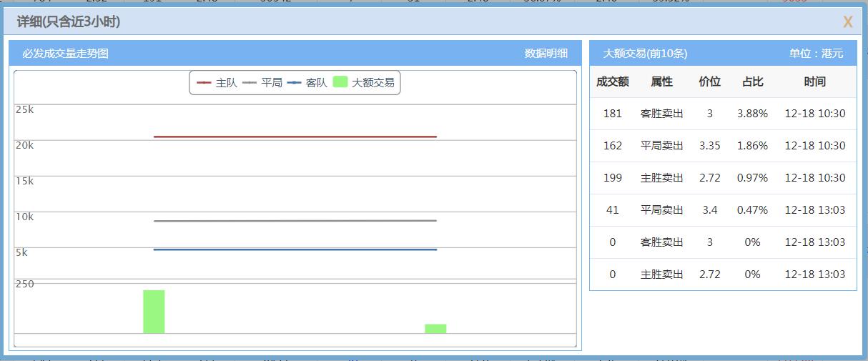This screenshot has width=868, height=361.
Task: Click the 必发成交量走势图 panel title
Action: tap(65, 54)
